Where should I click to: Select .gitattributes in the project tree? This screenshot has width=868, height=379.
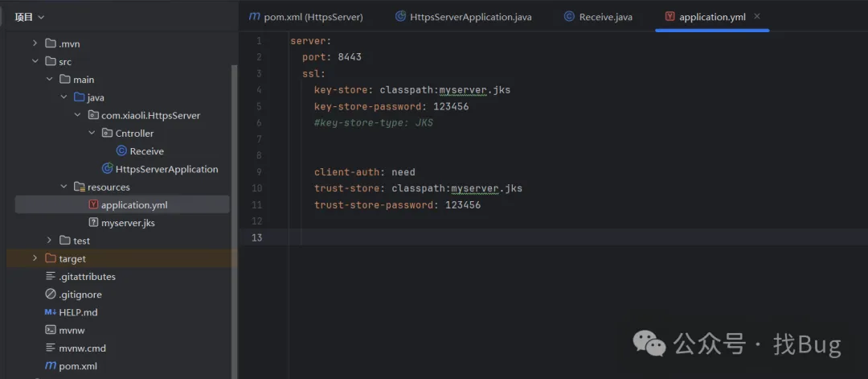pos(88,276)
